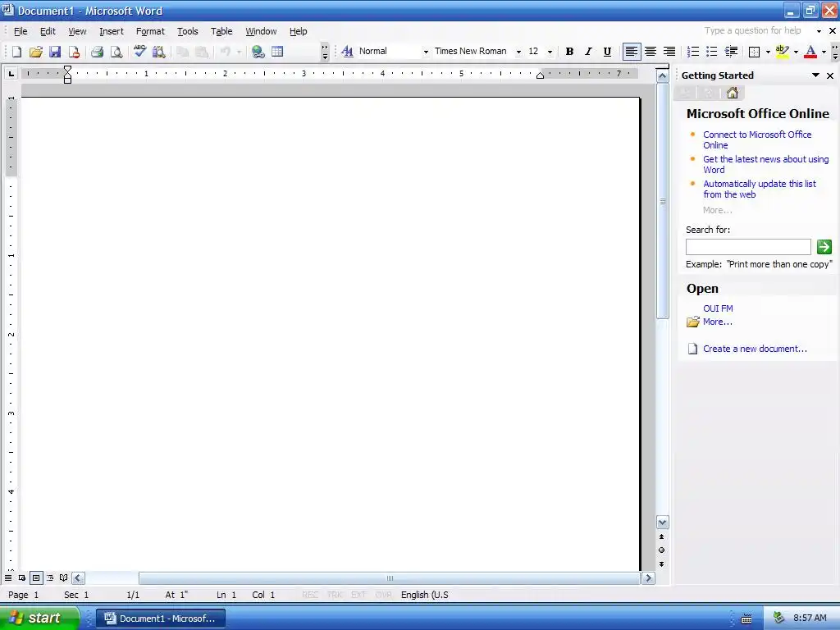Open the Font dropdown Times New Roman
This screenshot has width=840, height=630.
[518, 52]
